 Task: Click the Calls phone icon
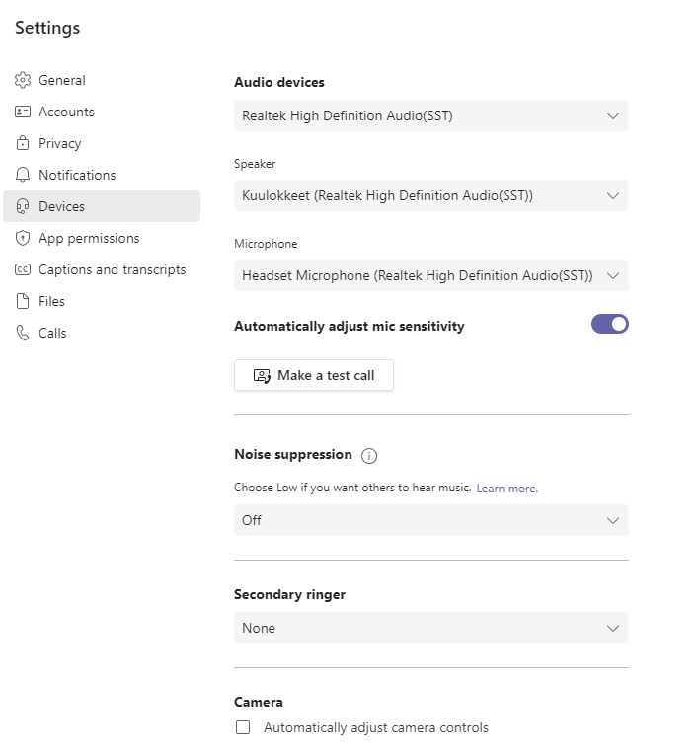tap(23, 333)
